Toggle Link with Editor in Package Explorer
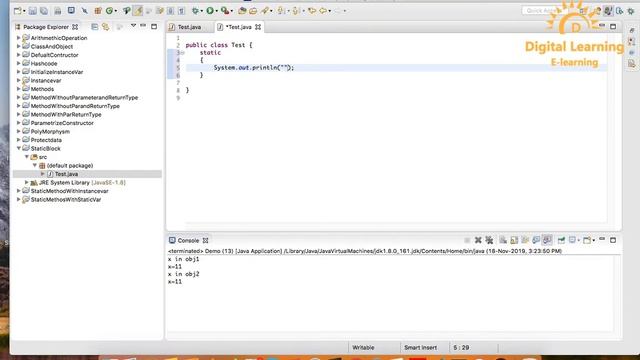Viewport: 640px width, 360px height. click(x=106, y=27)
